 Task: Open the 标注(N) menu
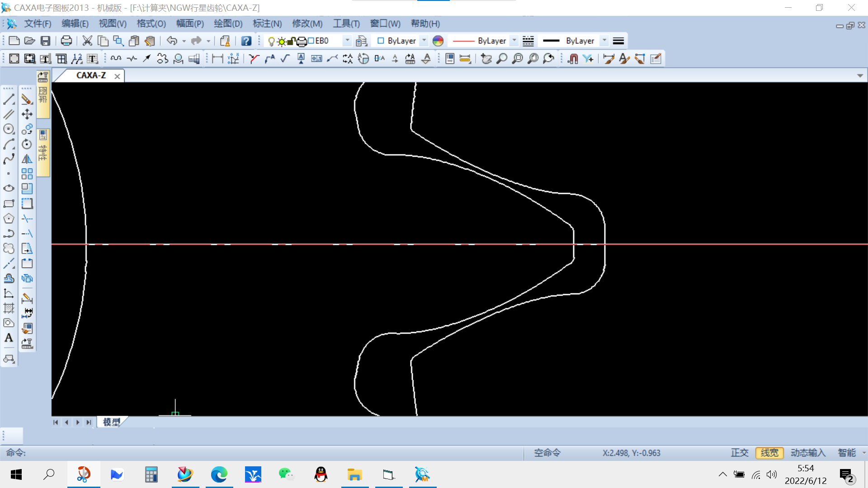click(x=267, y=23)
